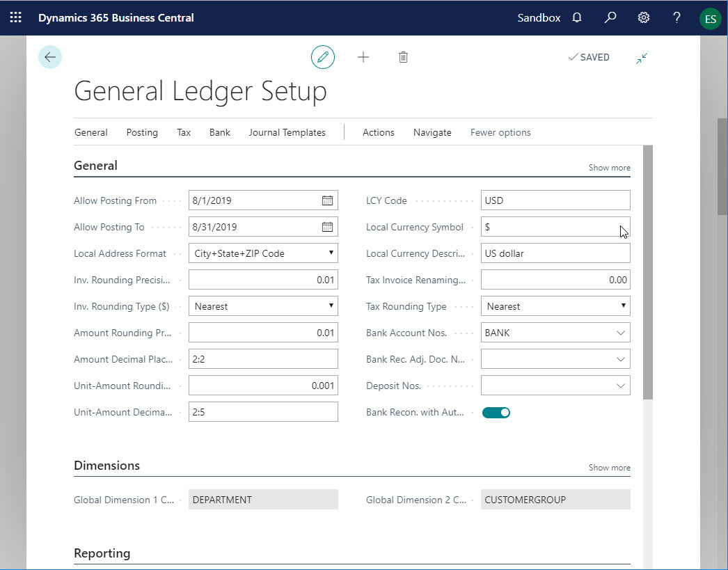Go back using the arrow button
The image size is (728, 570).
(x=50, y=57)
